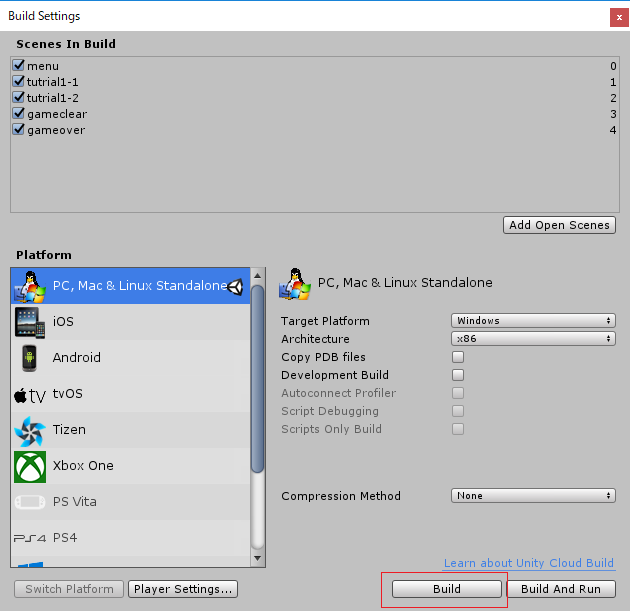Uncheck the menu scene checkbox
The height and width of the screenshot is (611, 630).
(x=18, y=65)
